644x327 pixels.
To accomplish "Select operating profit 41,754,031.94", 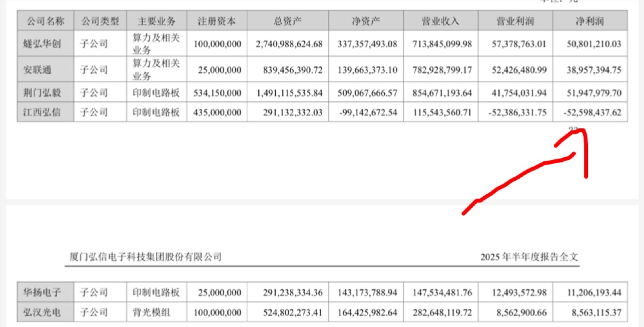I will pyautogui.click(x=518, y=93).
